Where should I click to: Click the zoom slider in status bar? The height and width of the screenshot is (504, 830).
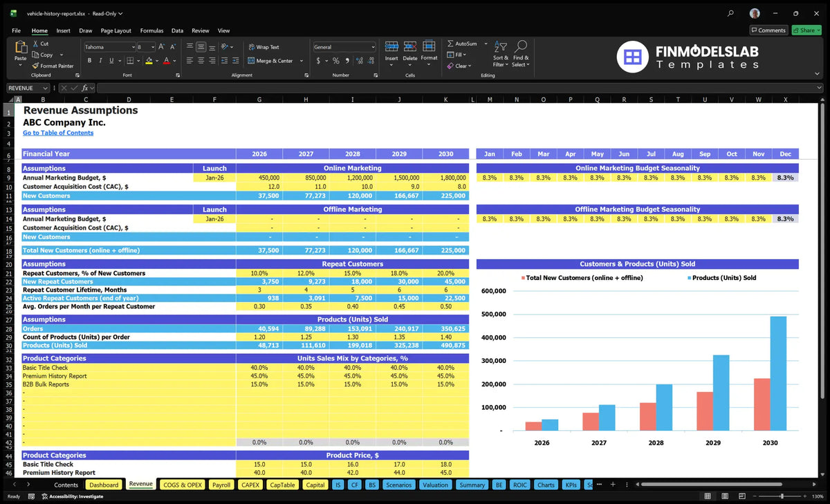(x=782, y=496)
